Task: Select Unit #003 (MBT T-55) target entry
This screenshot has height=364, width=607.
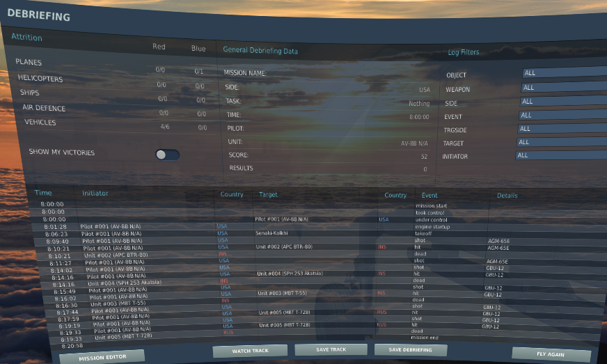Action: 282,293
